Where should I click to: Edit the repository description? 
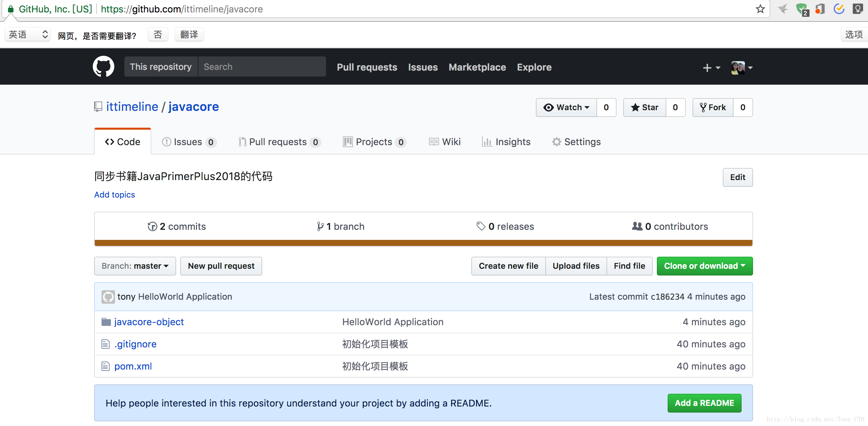[x=738, y=177]
